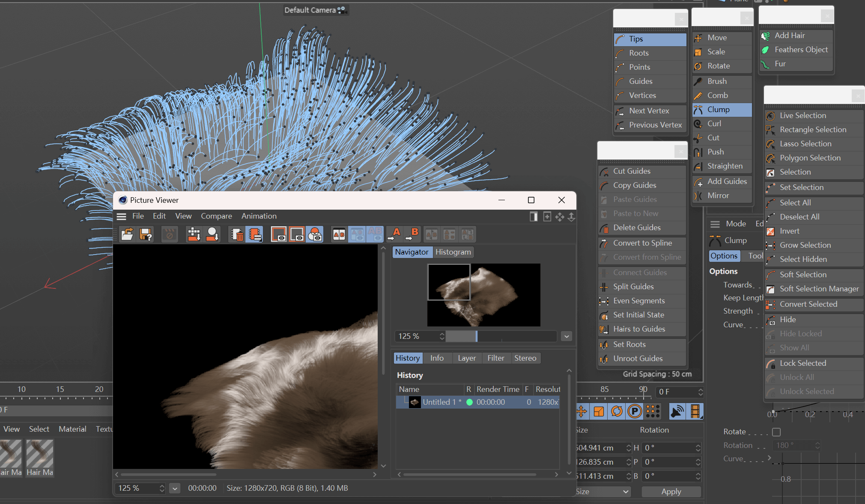The height and width of the screenshot is (504, 865).
Task: Select the Cut hair tool
Action: 722,138
